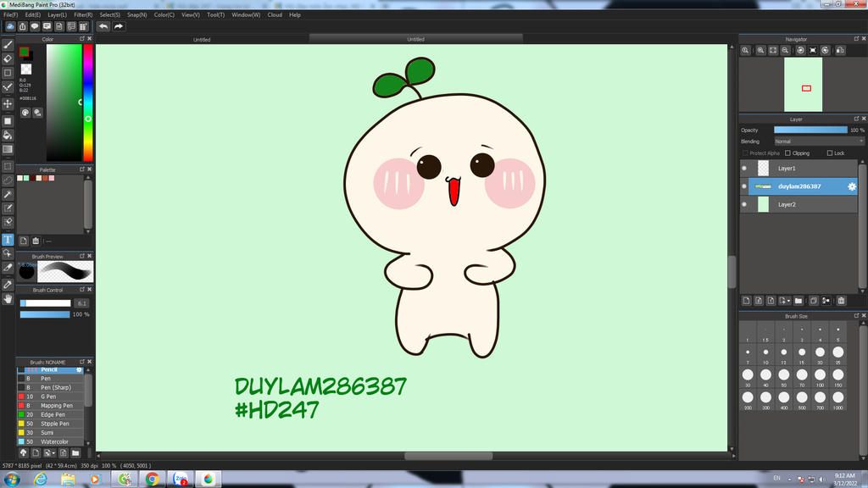Open the Windows Start button
Screen dimensions: 868x488
[x=12, y=480]
